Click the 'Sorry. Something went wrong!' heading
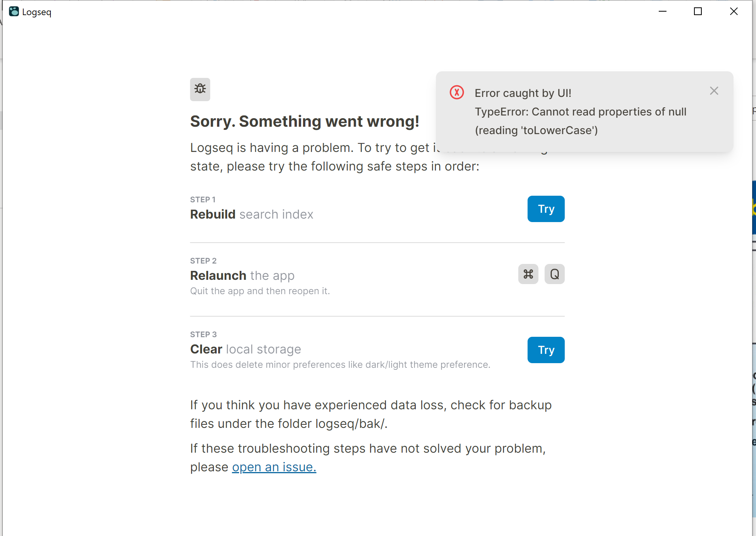This screenshot has height=536, width=756. (x=304, y=121)
